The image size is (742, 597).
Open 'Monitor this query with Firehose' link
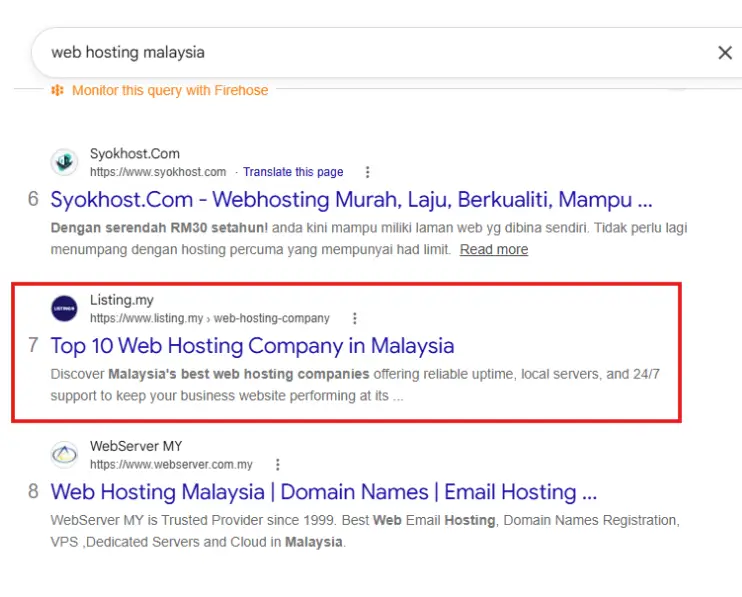[170, 90]
